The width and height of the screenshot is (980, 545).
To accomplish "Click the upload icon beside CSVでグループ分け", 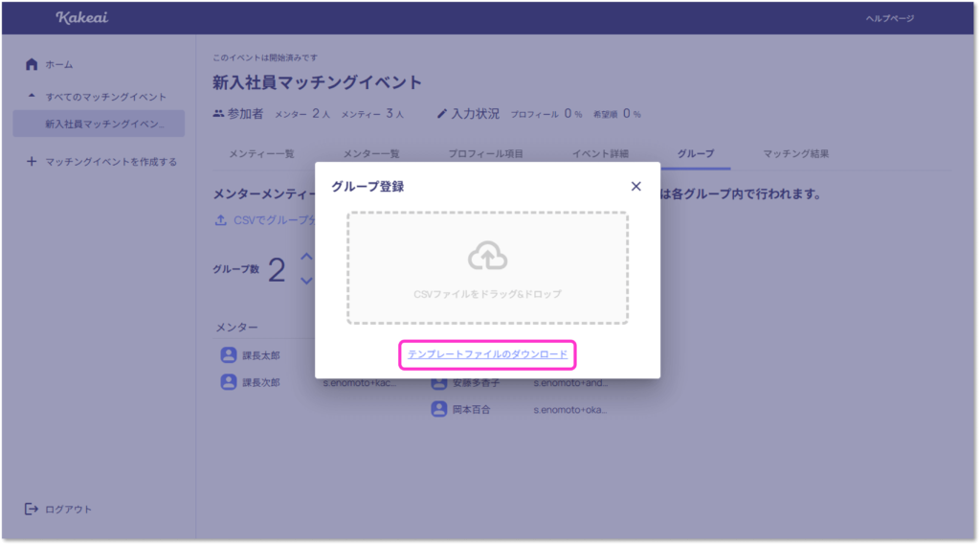I will [221, 219].
